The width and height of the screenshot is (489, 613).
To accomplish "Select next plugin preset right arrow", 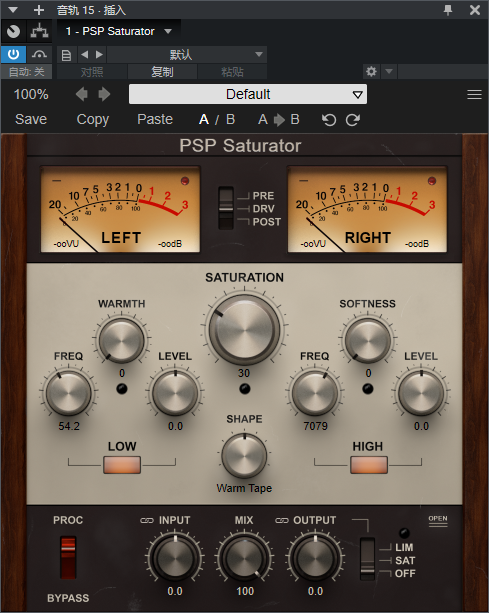I will [x=104, y=94].
